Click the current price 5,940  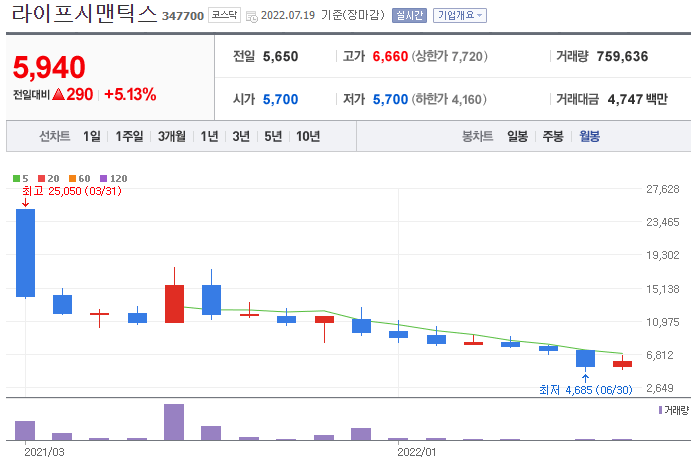(49, 67)
